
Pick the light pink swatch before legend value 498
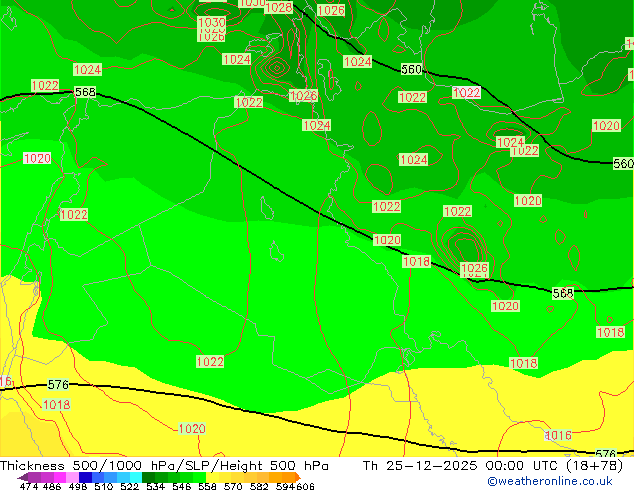pyautogui.click(x=72, y=477)
